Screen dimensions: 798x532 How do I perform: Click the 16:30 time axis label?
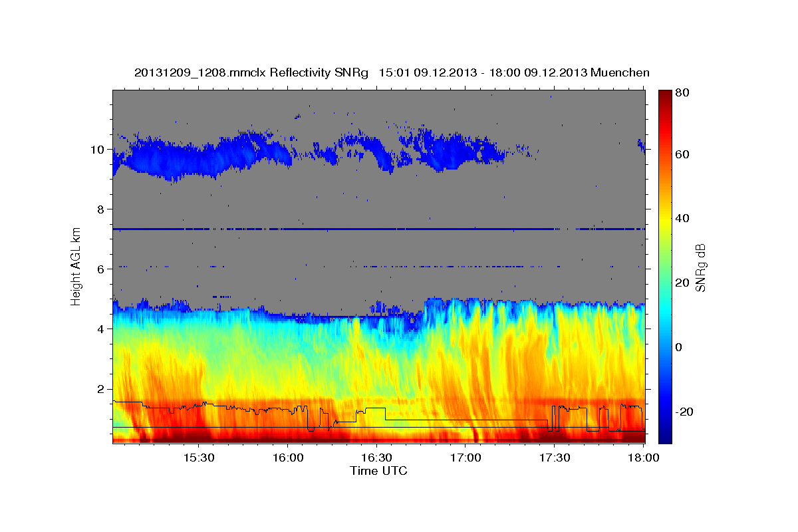[x=377, y=458]
